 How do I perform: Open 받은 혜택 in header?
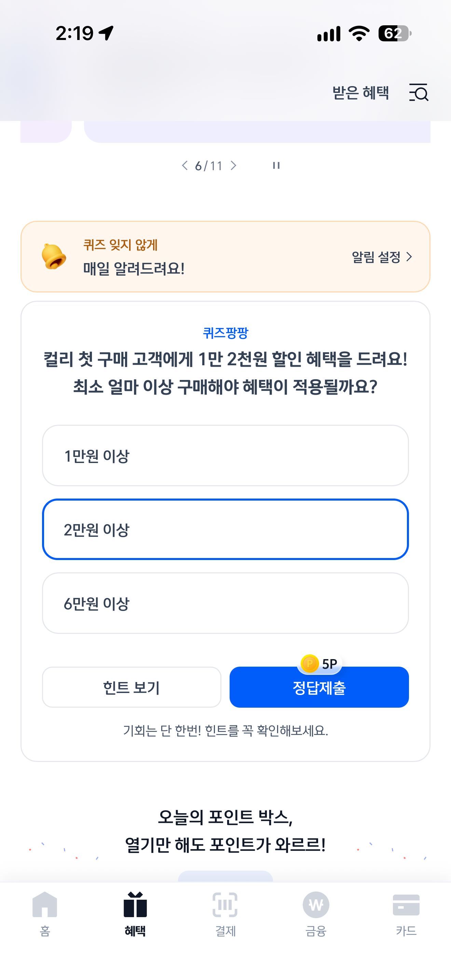[360, 93]
